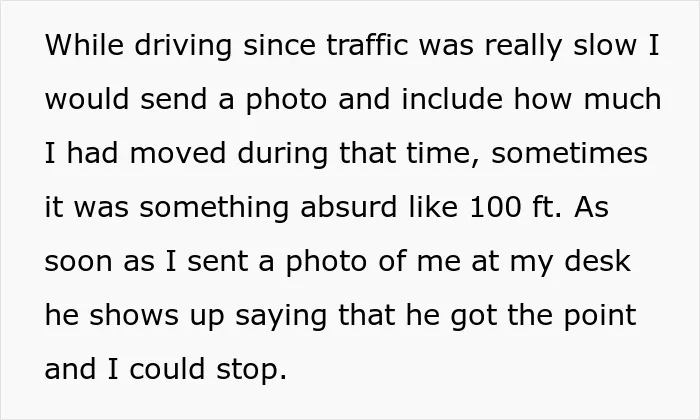Image resolution: width=700 pixels, height=420 pixels.
Task: Click the word "sometimes"
Action: tap(569, 153)
